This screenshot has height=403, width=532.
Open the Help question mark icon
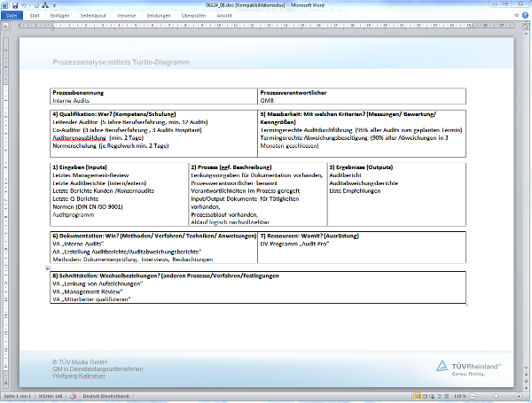click(525, 16)
